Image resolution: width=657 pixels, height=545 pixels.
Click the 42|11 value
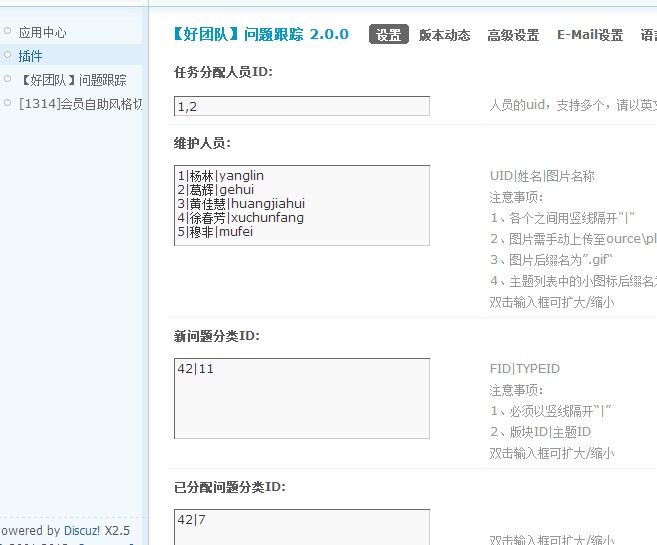196,369
